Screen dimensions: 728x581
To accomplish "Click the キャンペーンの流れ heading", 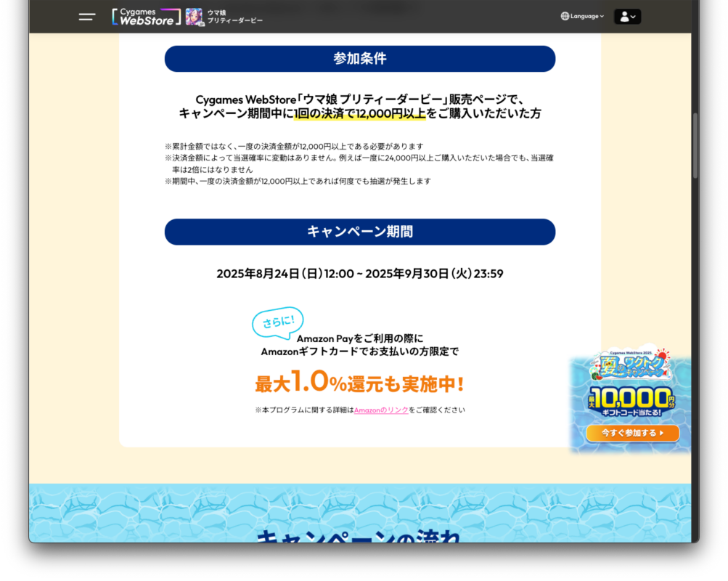I will tap(359, 536).
